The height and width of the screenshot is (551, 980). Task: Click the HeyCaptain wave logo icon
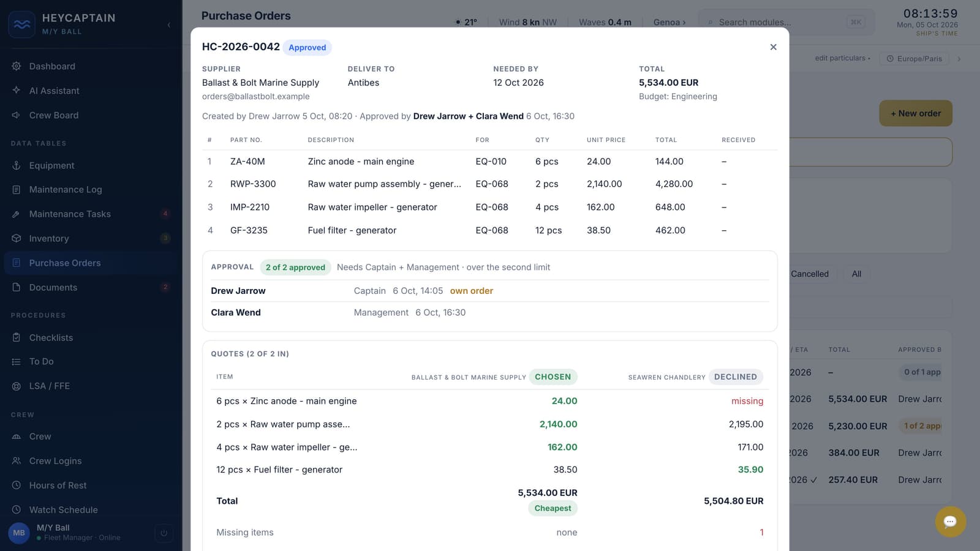pos(22,24)
